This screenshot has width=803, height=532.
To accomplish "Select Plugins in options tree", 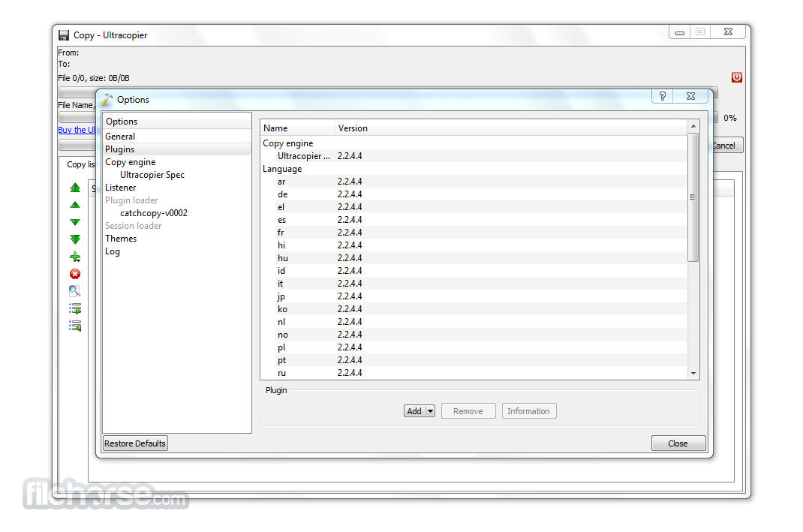I will pos(176,149).
